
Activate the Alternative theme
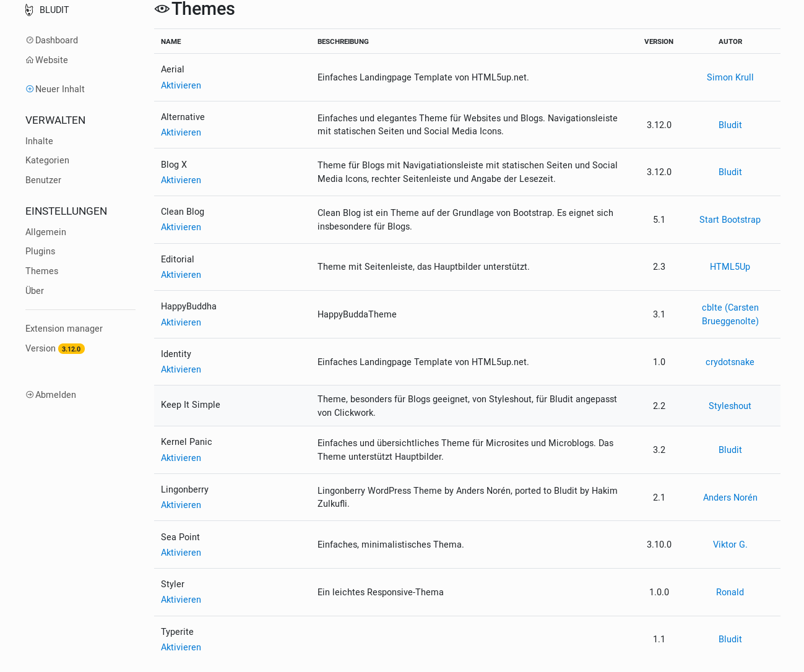click(x=181, y=132)
